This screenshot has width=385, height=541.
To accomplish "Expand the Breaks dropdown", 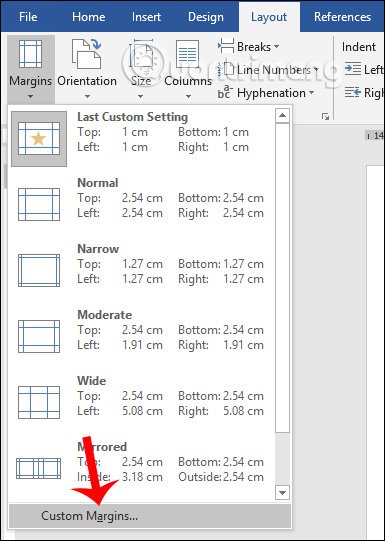I will click(x=248, y=47).
